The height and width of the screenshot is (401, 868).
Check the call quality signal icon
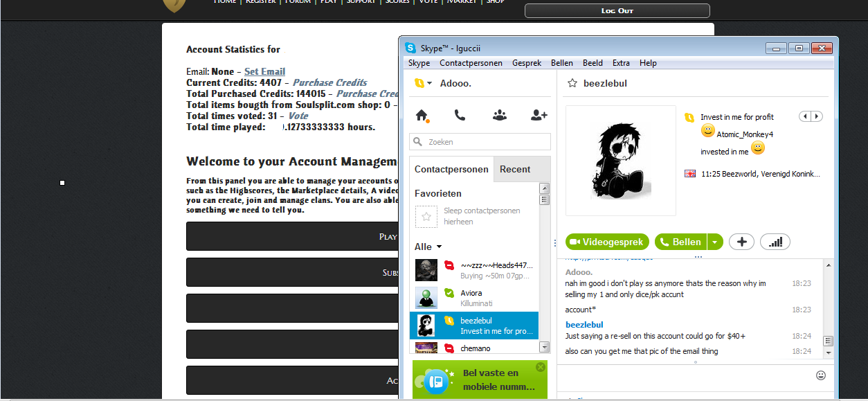coord(775,242)
